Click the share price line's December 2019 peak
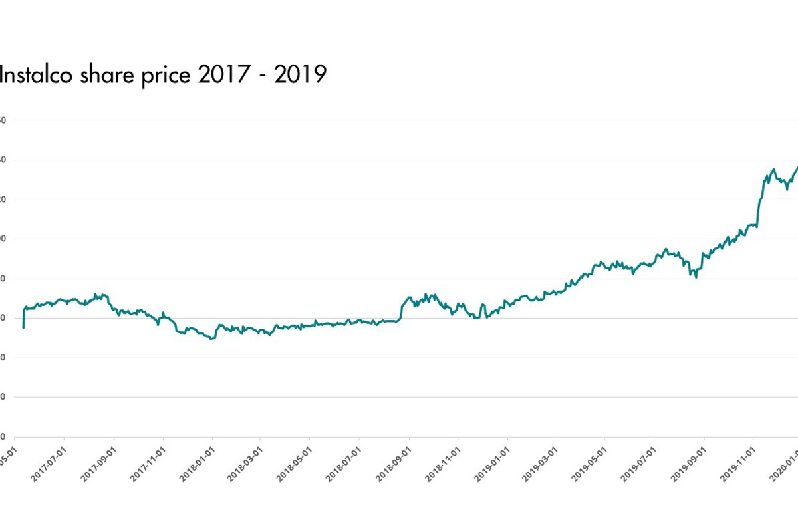 coord(773,170)
